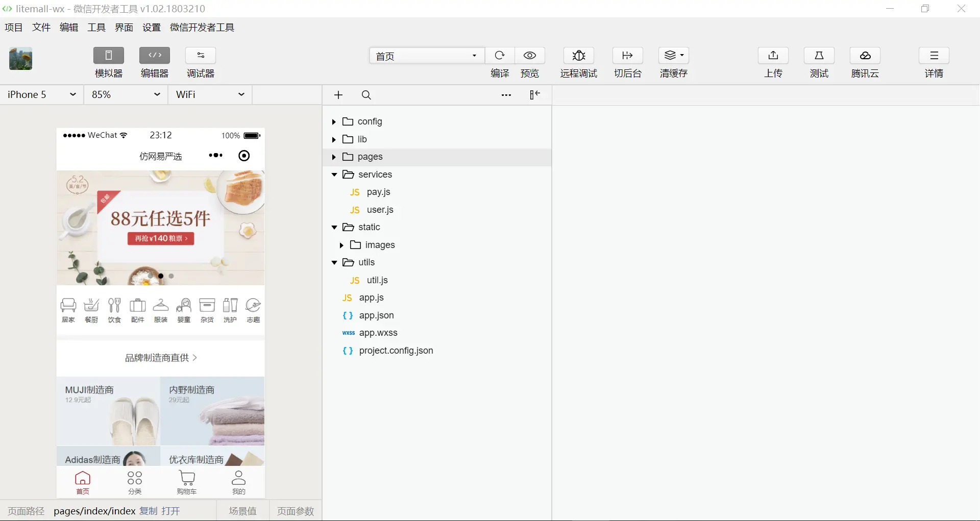The height and width of the screenshot is (521, 980).
Task: Expand the lib folder
Action: (x=437, y=139)
